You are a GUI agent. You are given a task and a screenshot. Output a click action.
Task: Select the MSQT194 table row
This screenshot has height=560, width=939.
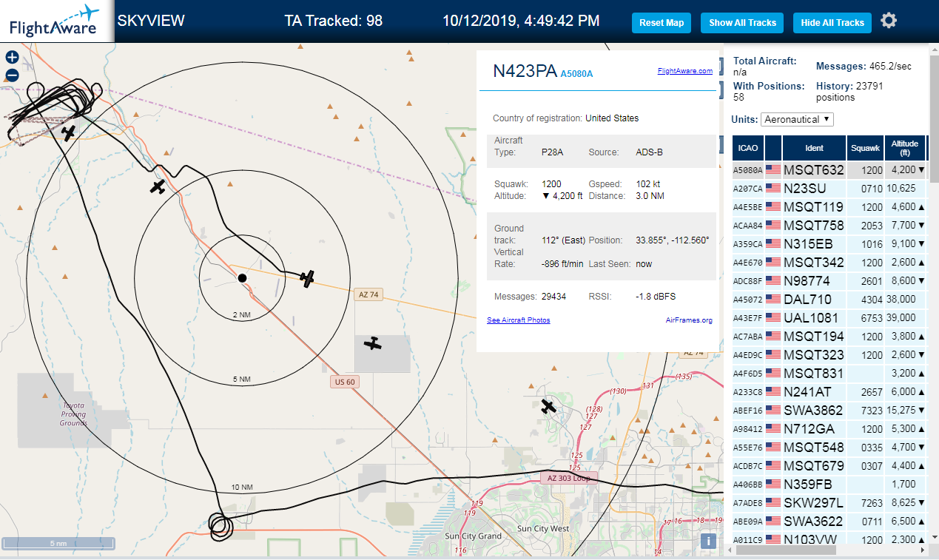point(829,337)
